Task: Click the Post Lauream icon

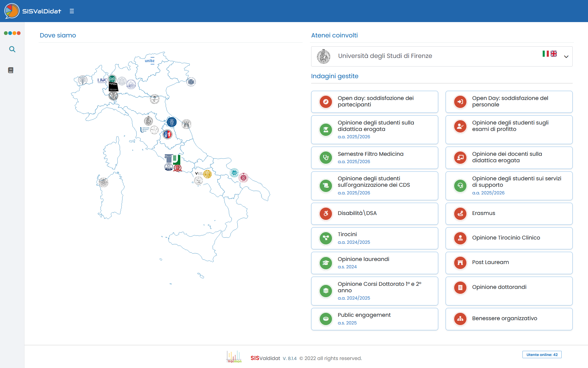Action: 460,263
